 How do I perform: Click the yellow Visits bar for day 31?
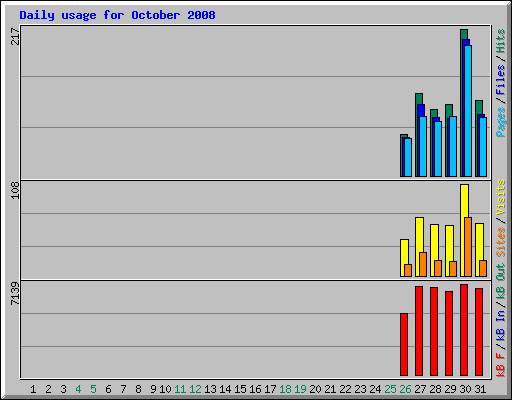click(479, 242)
